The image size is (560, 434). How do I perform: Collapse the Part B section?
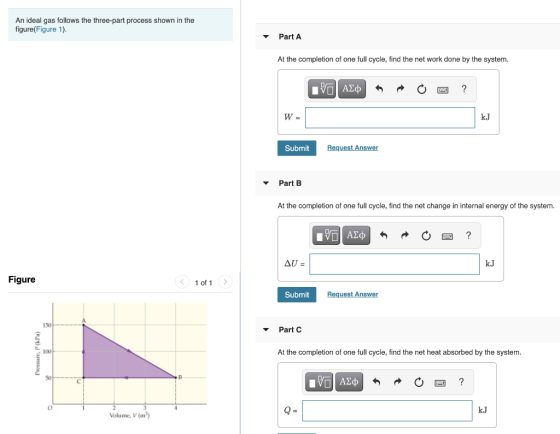click(266, 183)
